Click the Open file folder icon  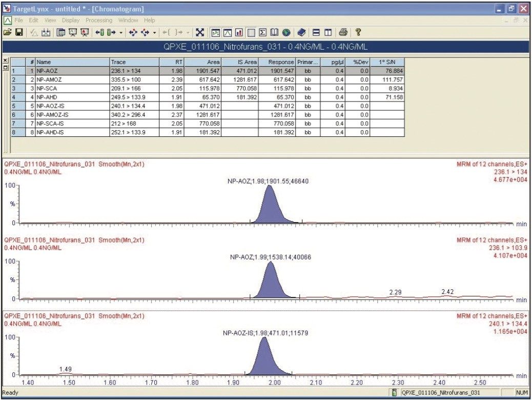coord(7,32)
